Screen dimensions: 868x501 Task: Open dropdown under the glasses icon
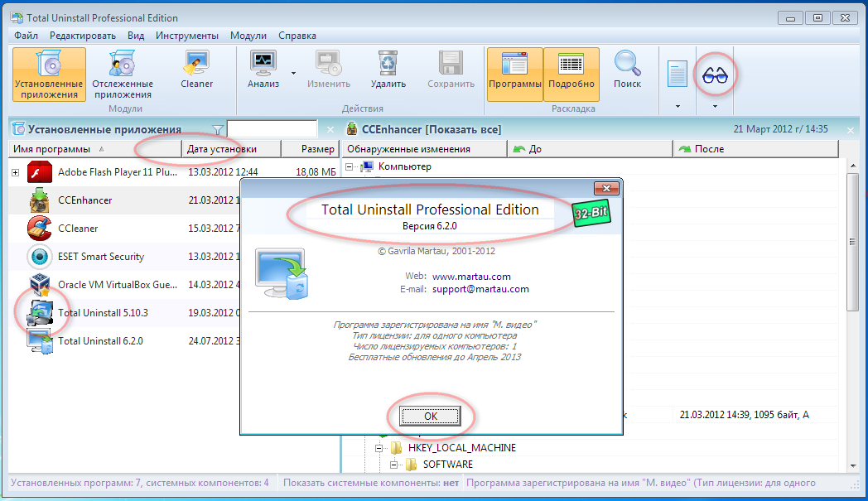tap(715, 106)
